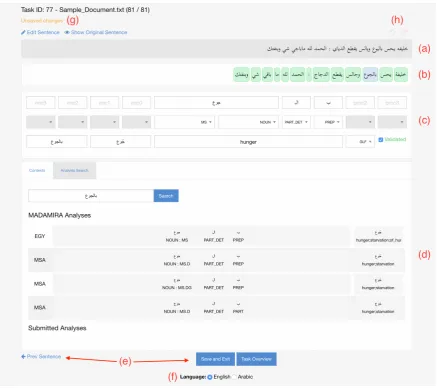The height and width of the screenshot is (391, 437).
Task: Open the grey dropdown below the enc3 field
Action: pyautogui.click(x=41, y=122)
